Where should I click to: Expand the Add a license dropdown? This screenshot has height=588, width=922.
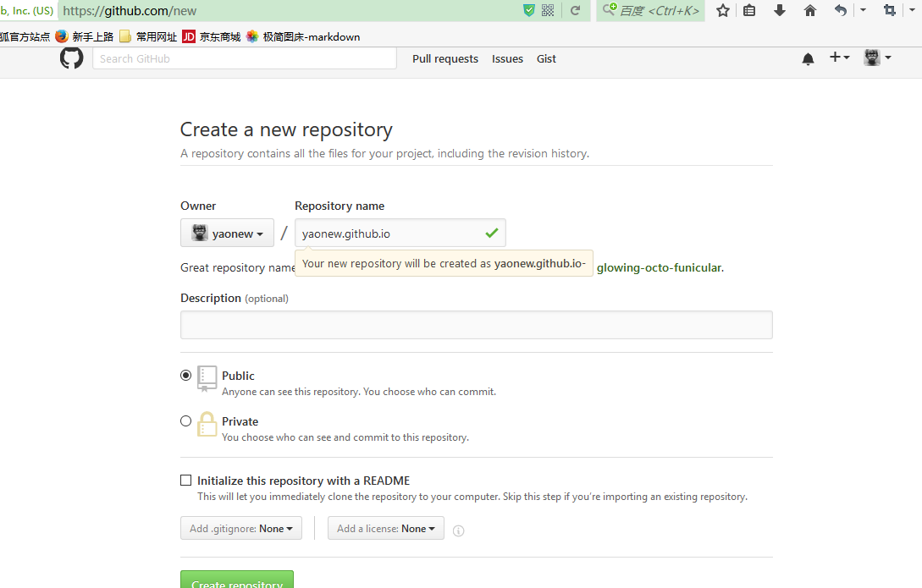click(x=385, y=529)
